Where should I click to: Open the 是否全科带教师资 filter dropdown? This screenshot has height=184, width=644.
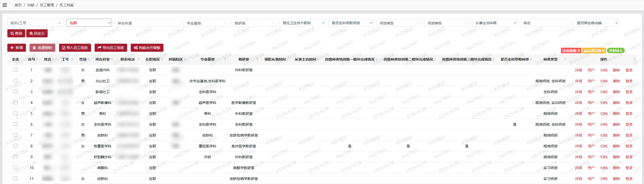[351, 23]
